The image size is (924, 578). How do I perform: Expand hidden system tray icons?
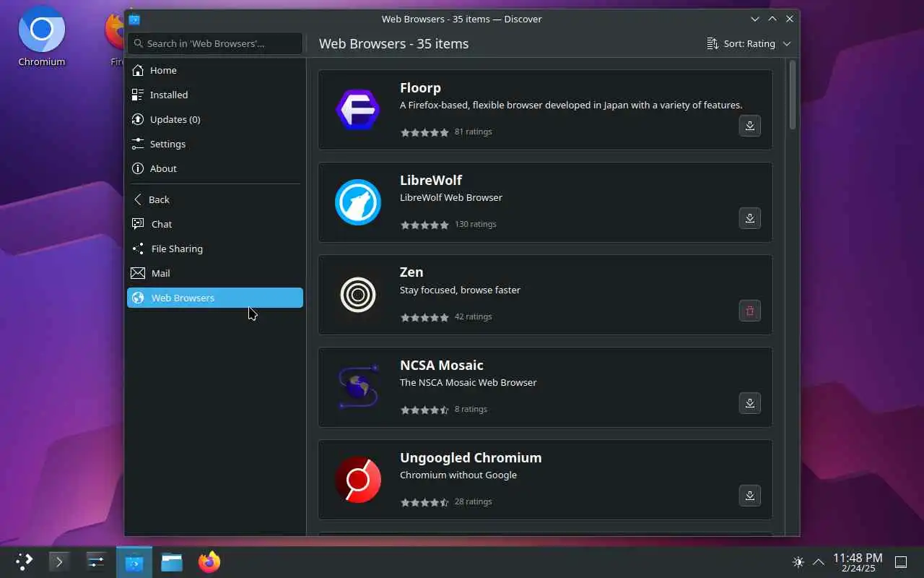[x=819, y=561]
